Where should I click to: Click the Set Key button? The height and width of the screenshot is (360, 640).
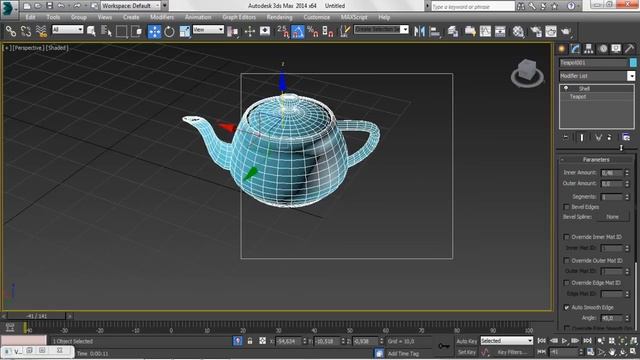pos(467,352)
